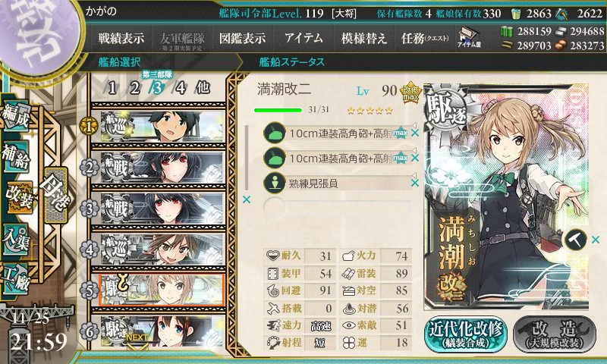This screenshot has width=607, height=364.
Task: Remove the first 10cm連装高角砲 equipment
Action: pos(415,133)
